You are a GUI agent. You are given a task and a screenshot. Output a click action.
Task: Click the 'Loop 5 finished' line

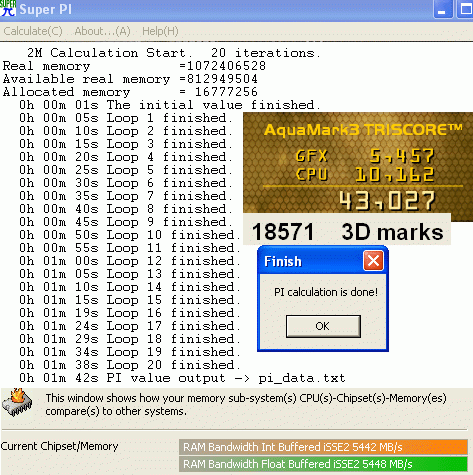click(126, 170)
